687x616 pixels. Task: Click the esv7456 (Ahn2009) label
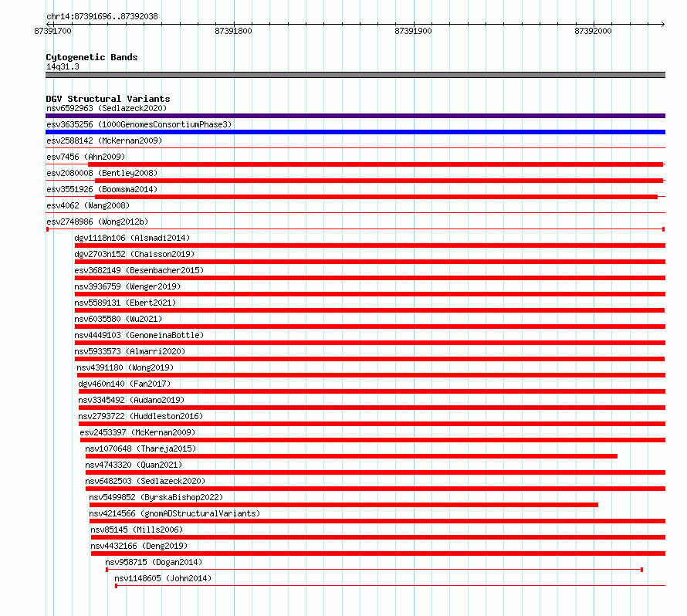coord(86,157)
